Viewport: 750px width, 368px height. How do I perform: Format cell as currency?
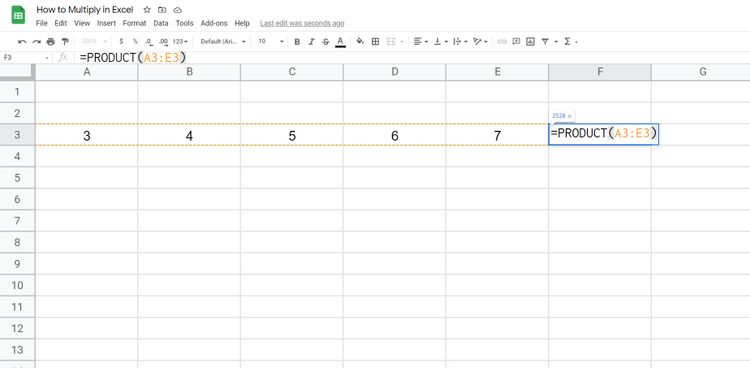(121, 42)
